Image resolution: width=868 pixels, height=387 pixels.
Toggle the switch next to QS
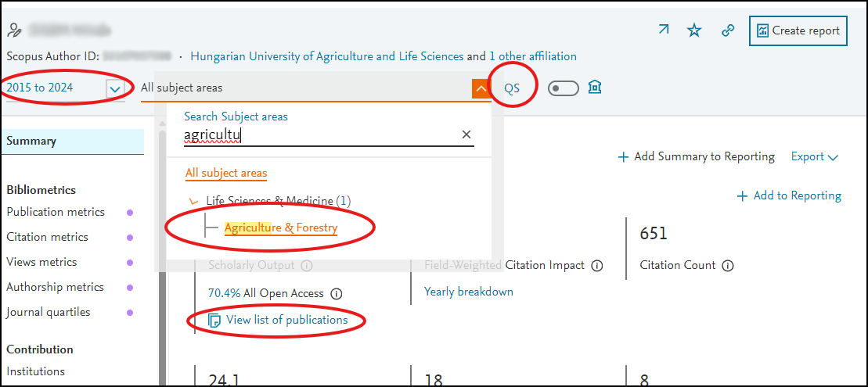click(x=563, y=88)
